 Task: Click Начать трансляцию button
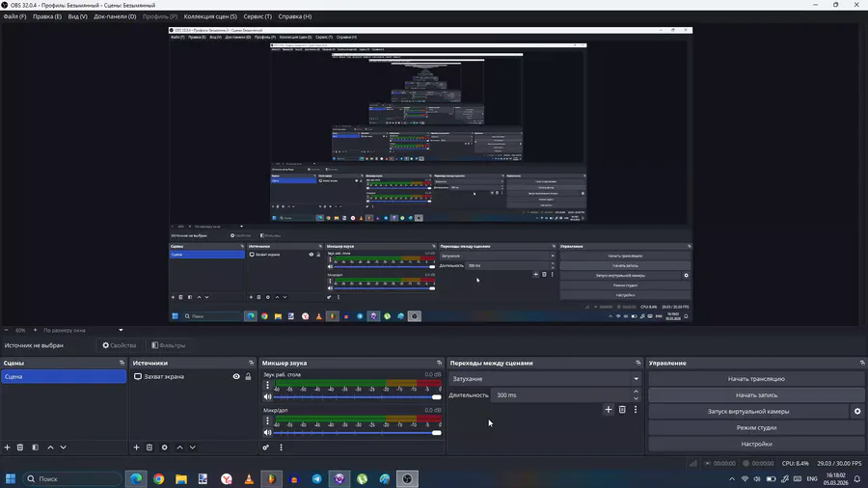click(x=756, y=379)
